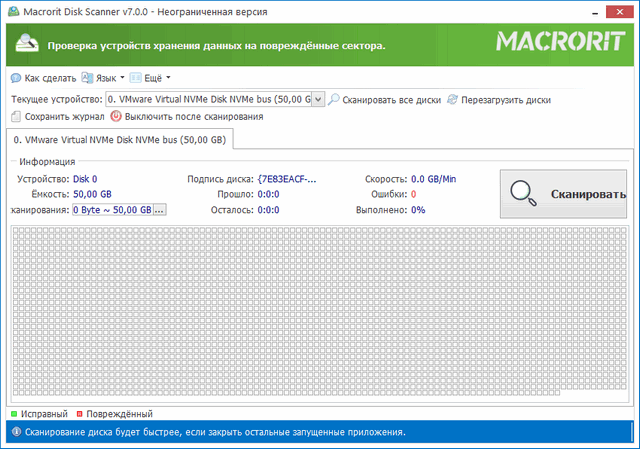This screenshot has width=640, height=449.
Task: Click the Macrorit disk scanner header icon
Action: click(x=27, y=43)
